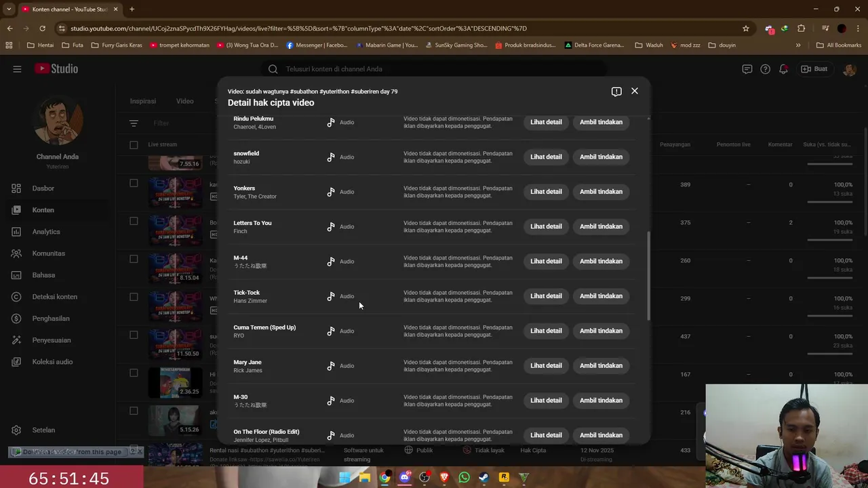The width and height of the screenshot is (868, 488).
Task: View details for On The Floor (Radio Edit)
Action: [546, 435]
